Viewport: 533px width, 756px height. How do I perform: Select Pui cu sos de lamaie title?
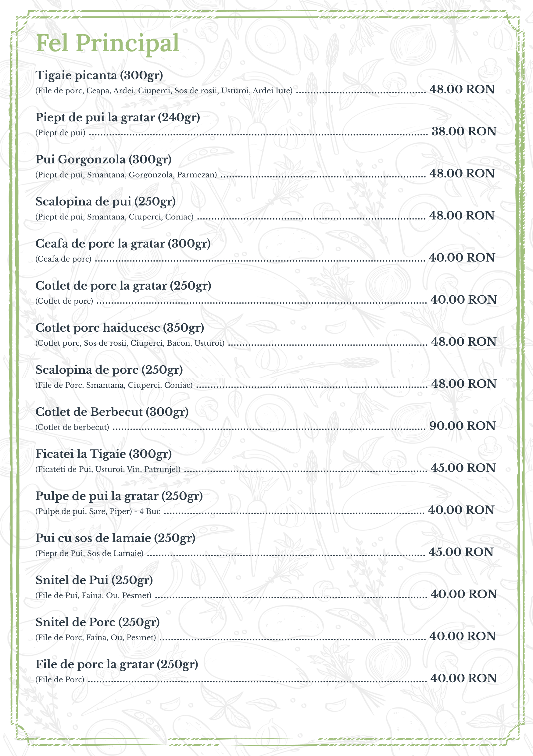pos(115,538)
